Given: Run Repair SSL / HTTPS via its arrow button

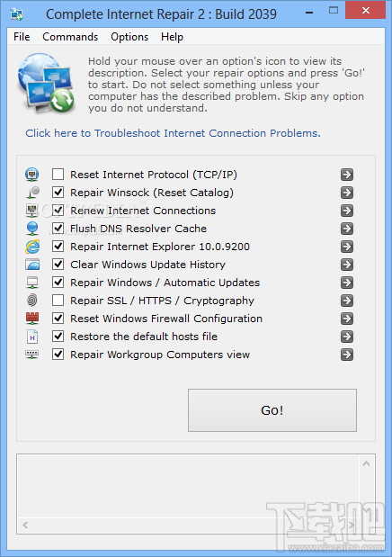Looking at the screenshot, I should point(347,301).
